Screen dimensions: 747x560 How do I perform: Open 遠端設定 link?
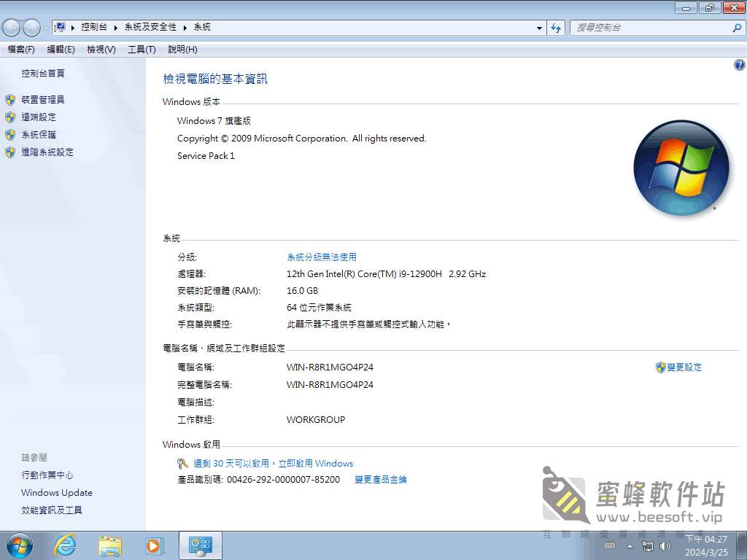[39, 117]
